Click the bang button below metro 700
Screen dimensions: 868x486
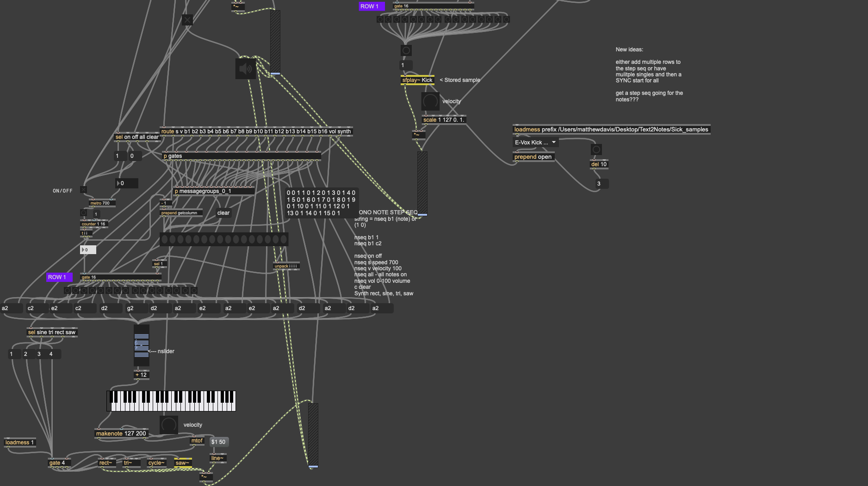tap(83, 213)
